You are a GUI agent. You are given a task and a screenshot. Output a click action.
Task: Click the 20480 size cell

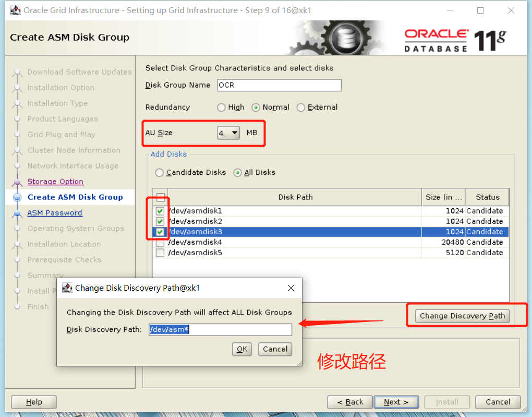[443, 243]
